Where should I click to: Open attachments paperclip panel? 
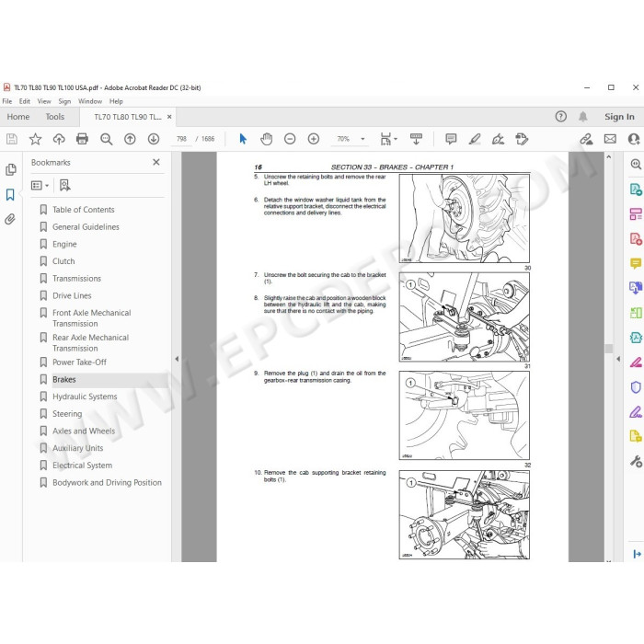10,219
